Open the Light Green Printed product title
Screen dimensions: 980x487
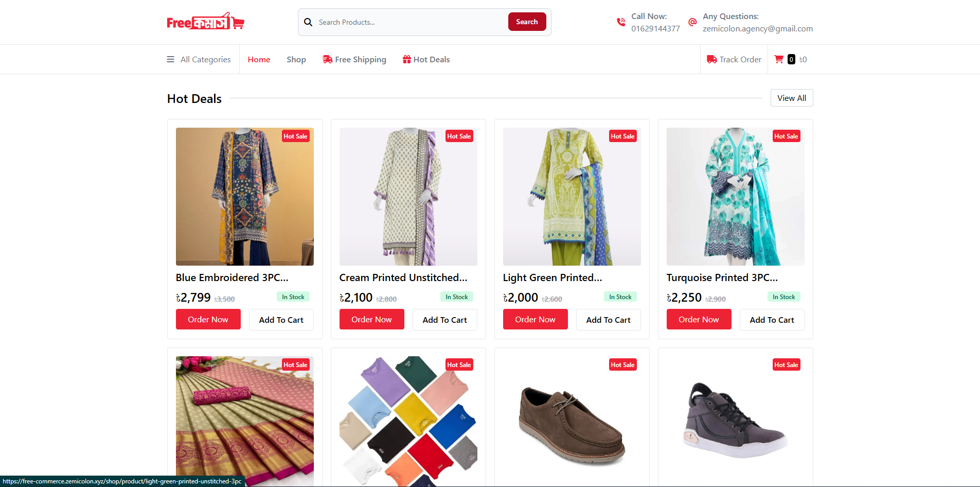(552, 277)
